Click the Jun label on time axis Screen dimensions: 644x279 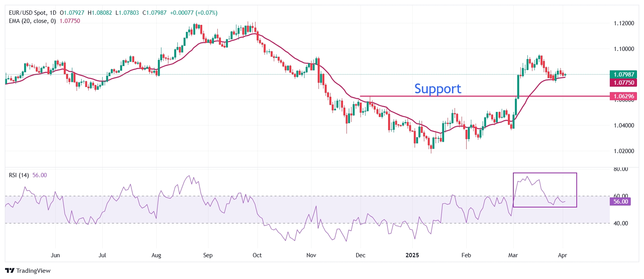[x=55, y=255]
